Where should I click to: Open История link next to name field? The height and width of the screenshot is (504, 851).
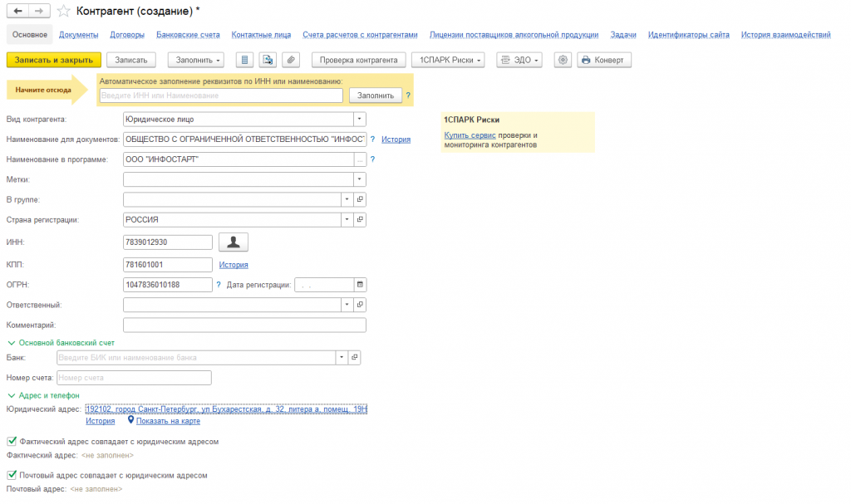point(396,139)
